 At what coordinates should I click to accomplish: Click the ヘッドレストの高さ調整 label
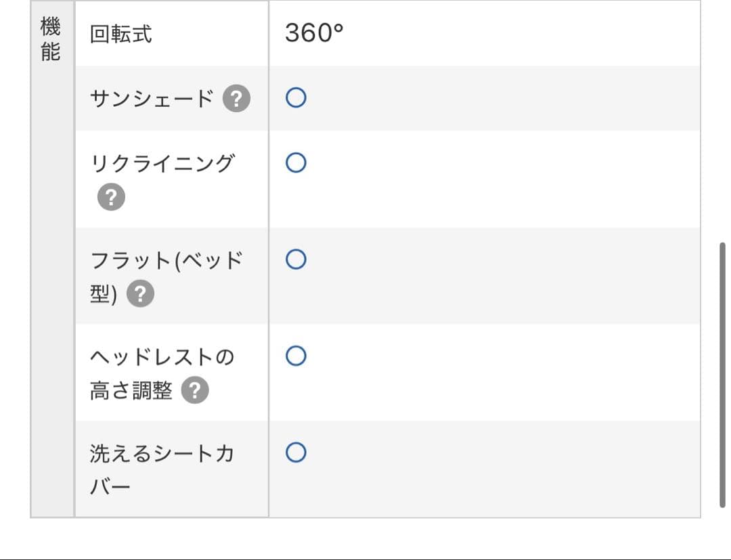[162, 356]
